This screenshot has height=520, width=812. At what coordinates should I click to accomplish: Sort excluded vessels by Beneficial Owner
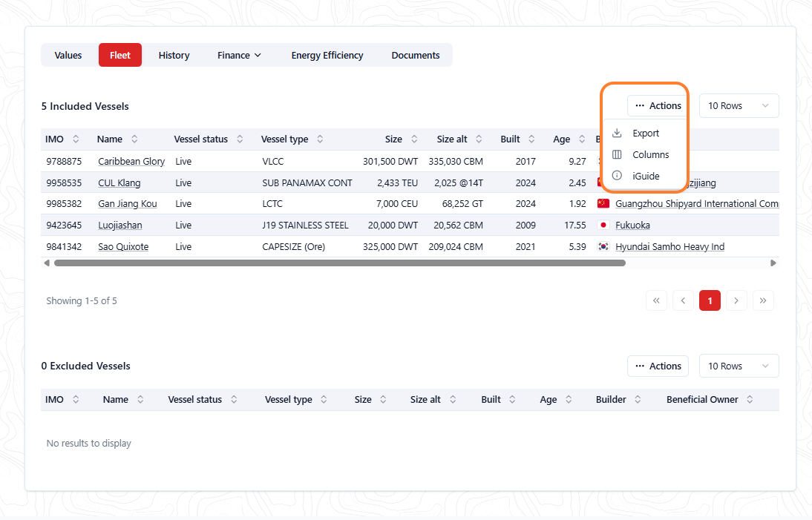tap(750, 399)
